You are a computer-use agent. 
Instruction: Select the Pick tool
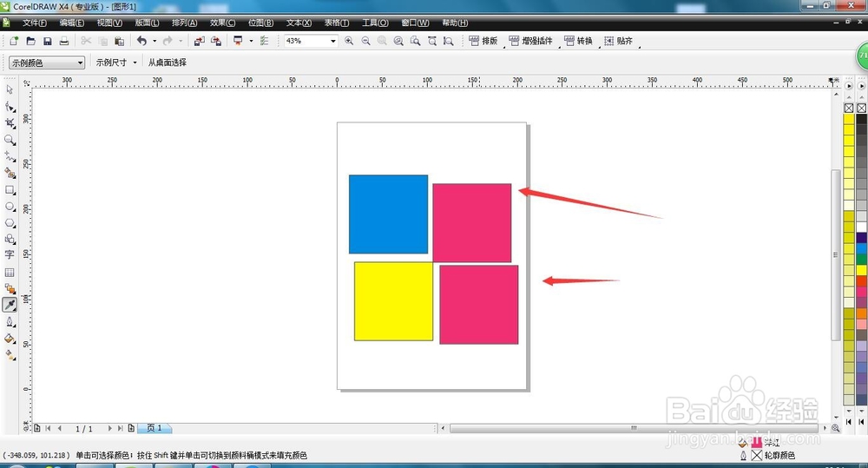click(10, 89)
